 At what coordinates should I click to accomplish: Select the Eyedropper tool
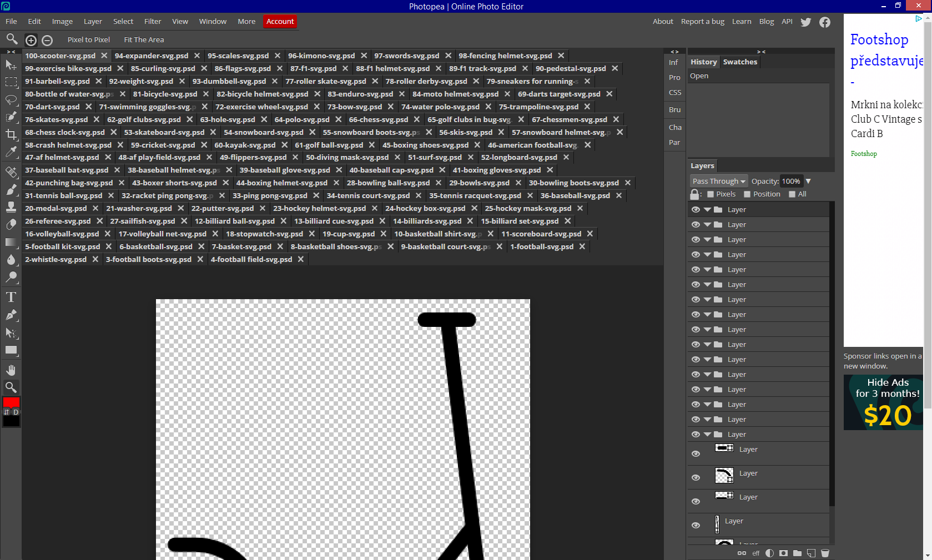click(11, 152)
